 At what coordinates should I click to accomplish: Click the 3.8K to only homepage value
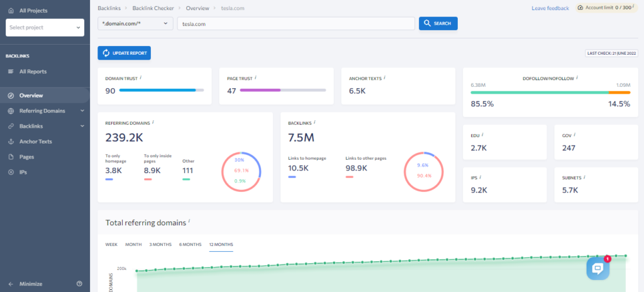click(114, 171)
